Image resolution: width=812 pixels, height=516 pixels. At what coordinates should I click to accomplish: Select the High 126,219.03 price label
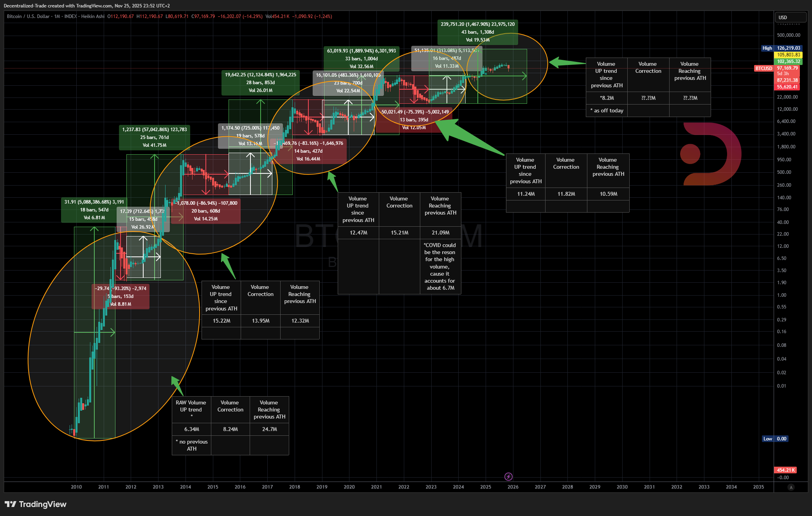click(781, 48)
